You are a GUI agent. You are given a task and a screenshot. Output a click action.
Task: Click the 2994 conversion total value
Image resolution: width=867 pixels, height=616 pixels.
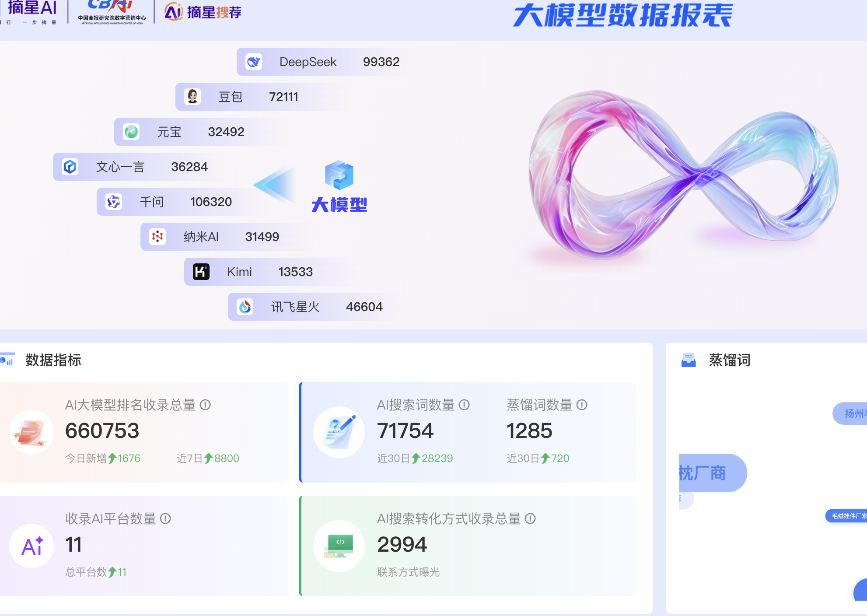(402, 544)
